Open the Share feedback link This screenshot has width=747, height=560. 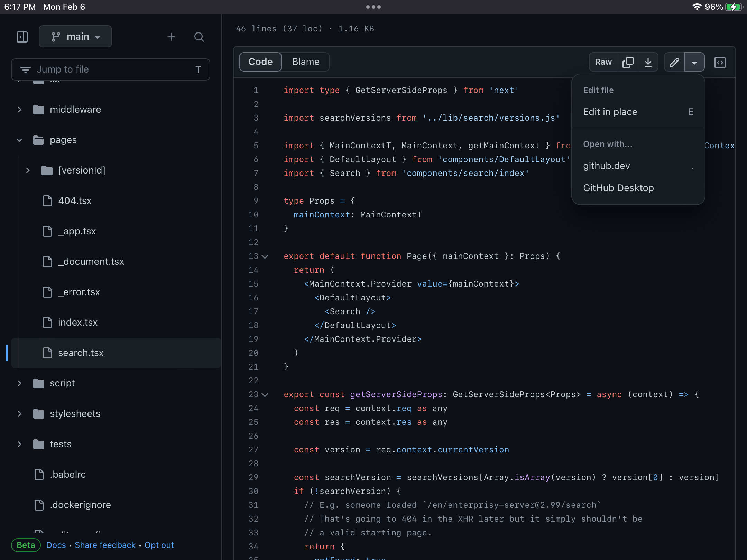click(105, 545)
